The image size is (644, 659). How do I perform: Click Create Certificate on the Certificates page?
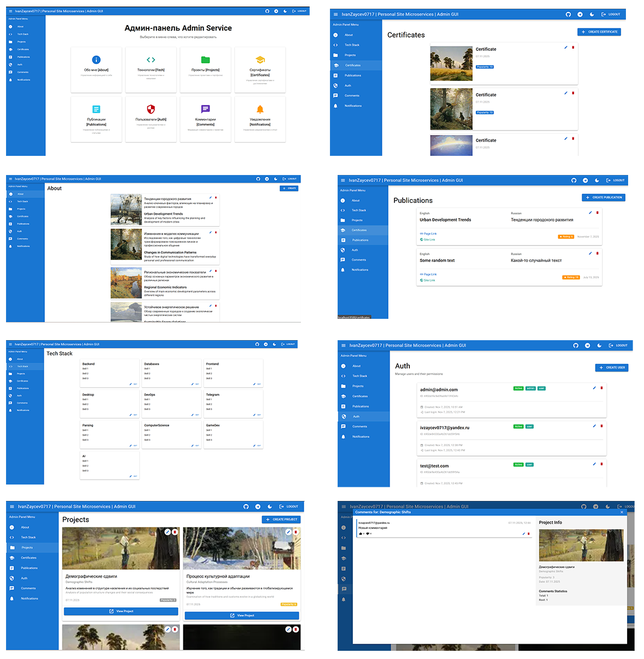coord(599,32)
